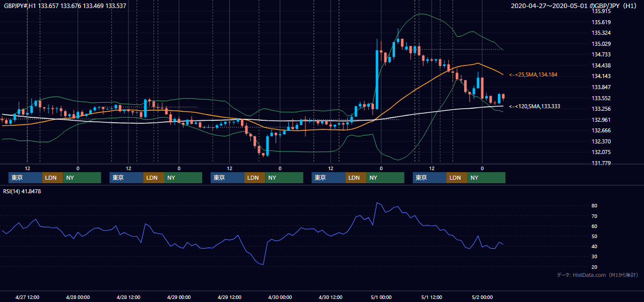Click RSI scale value 80
This screenshot has width=644, height=302.
point(595,206)
